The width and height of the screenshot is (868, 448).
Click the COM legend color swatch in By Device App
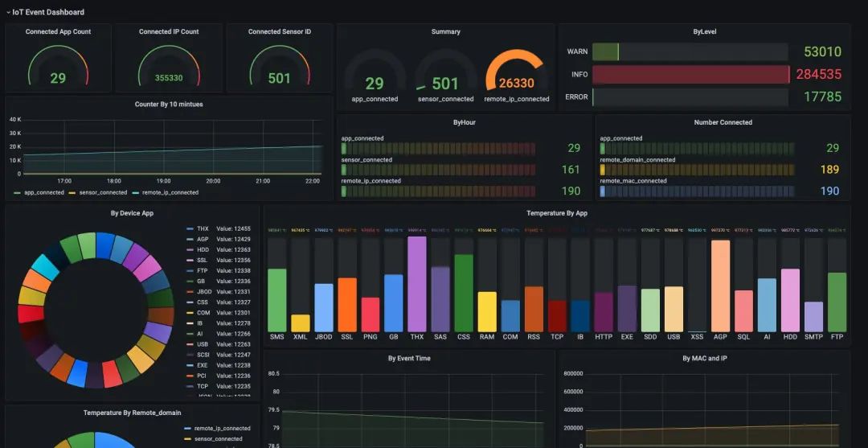(x=190, y=313)
